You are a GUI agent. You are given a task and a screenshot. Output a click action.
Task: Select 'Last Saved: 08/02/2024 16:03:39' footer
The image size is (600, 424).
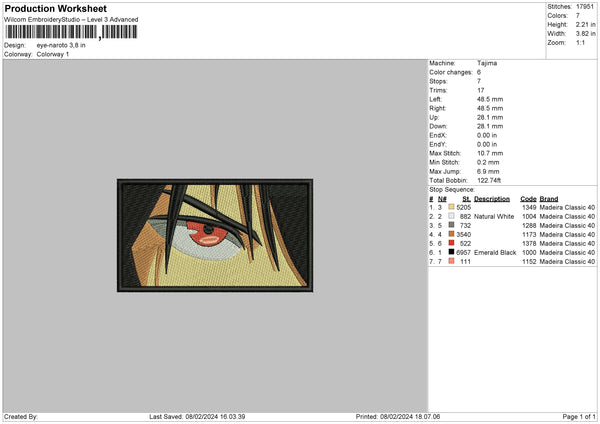(197, 416)
